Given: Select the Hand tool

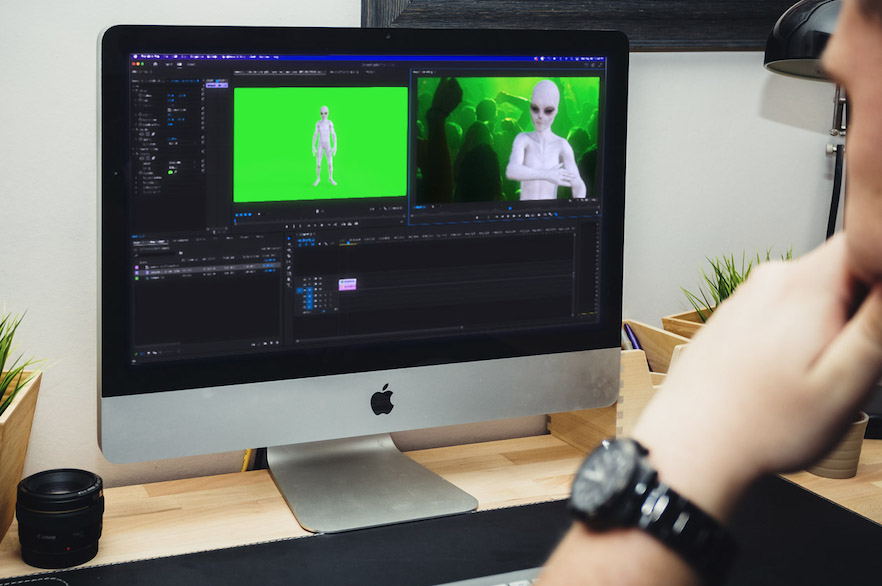Looking at the screenshot, I should (289, 279).
